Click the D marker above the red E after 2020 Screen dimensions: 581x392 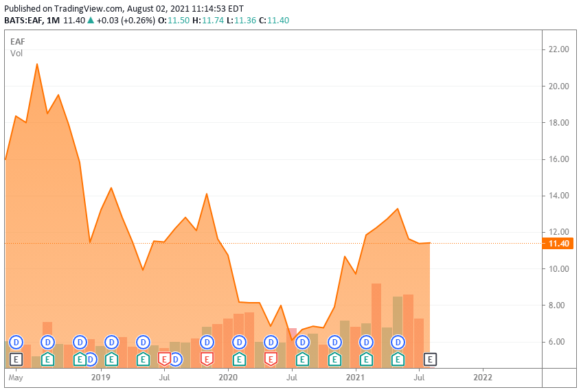[271, 343]
